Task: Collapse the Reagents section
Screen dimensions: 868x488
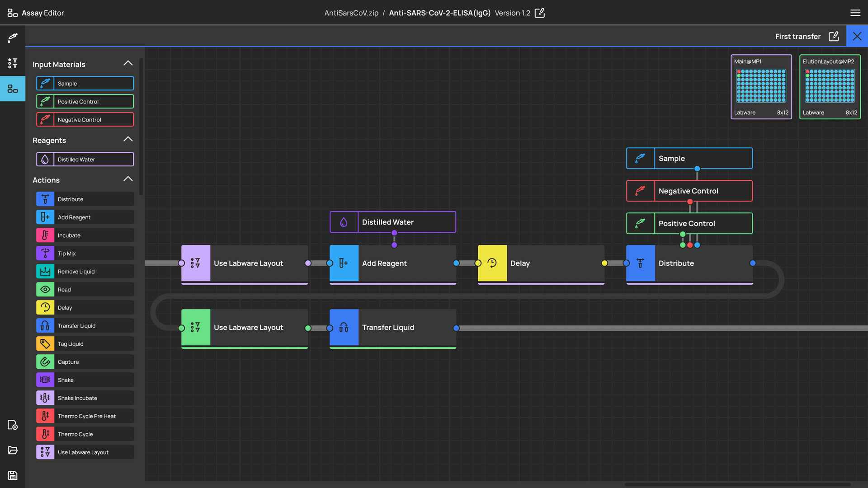Action: coord(128,139)
